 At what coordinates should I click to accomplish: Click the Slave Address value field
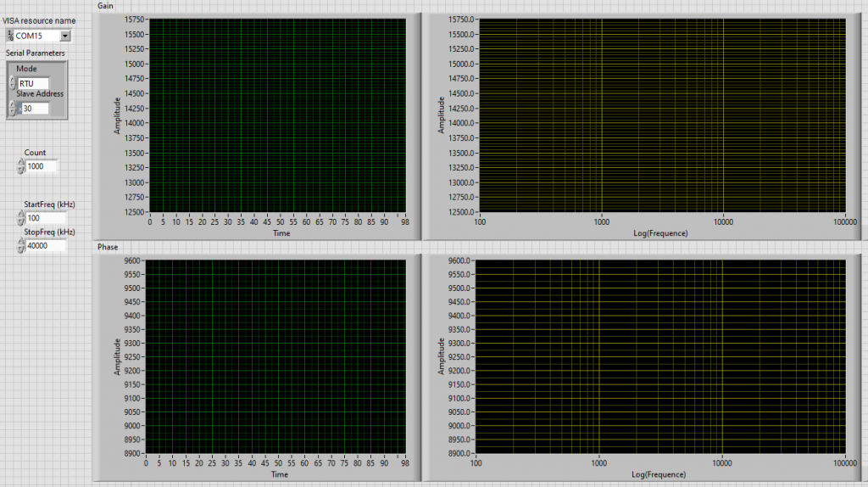point(36,109)
